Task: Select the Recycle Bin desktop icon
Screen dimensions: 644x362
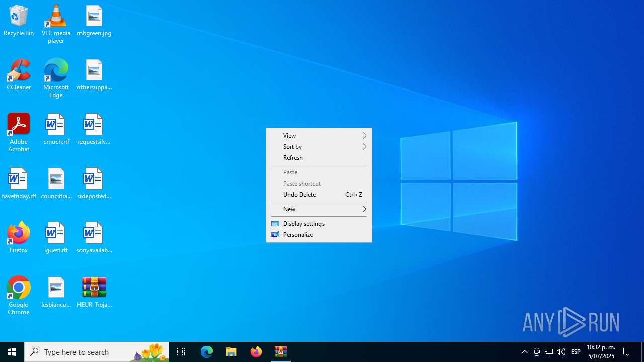Action: (19, 21)
